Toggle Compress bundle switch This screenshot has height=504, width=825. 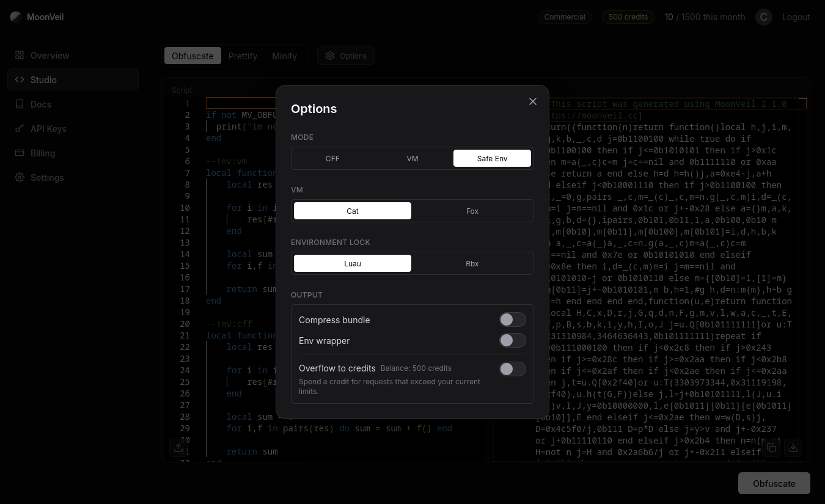[x=513, y=320]
